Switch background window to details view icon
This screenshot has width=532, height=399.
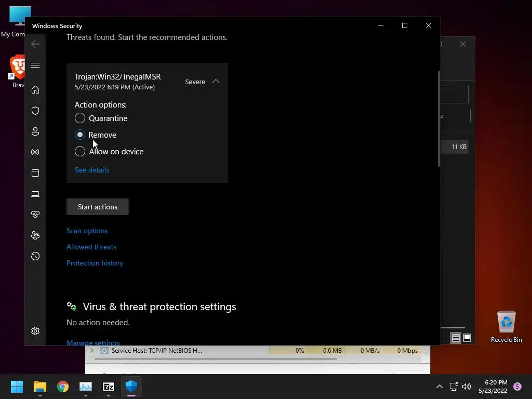pyautogui.click(x=456, y=338)
